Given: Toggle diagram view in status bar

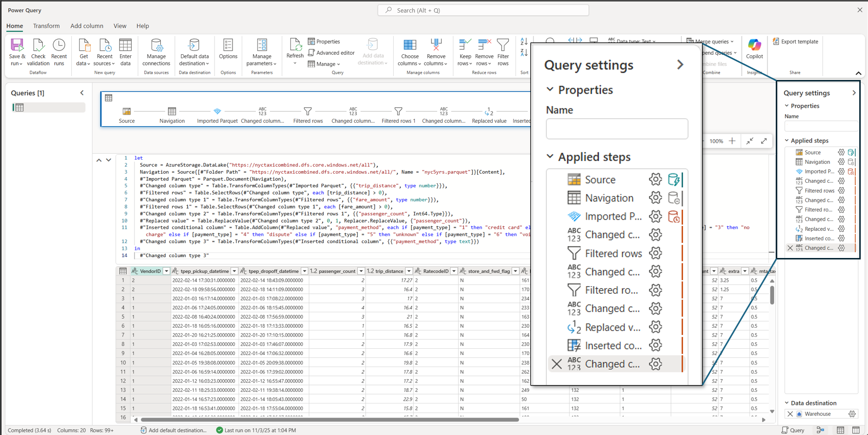Looking at the screenshot, I should pos(820,430).
